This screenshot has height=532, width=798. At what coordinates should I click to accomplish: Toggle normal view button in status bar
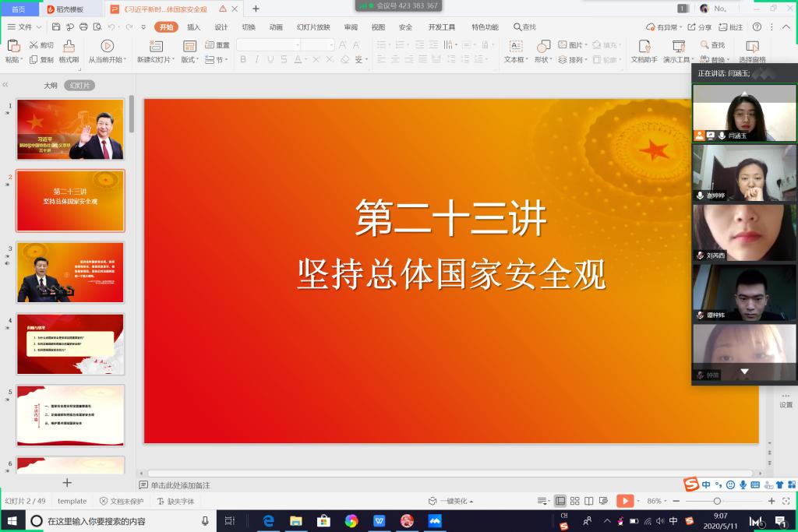560,501
